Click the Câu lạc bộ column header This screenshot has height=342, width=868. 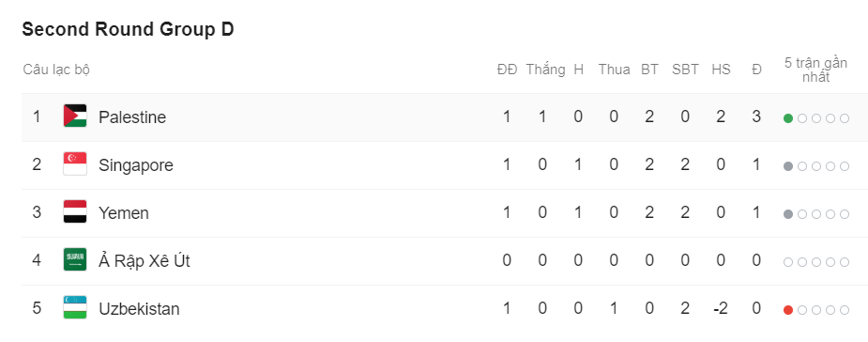tap(56, 70)
